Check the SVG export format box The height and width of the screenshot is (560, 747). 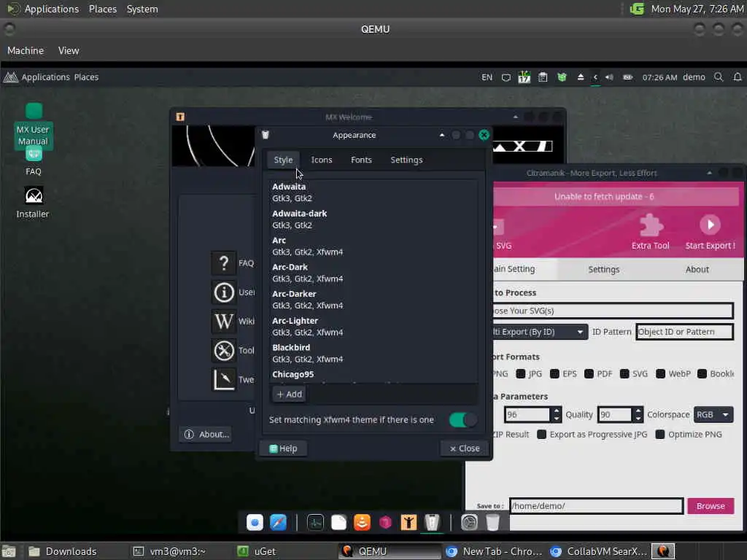point(624,374)
